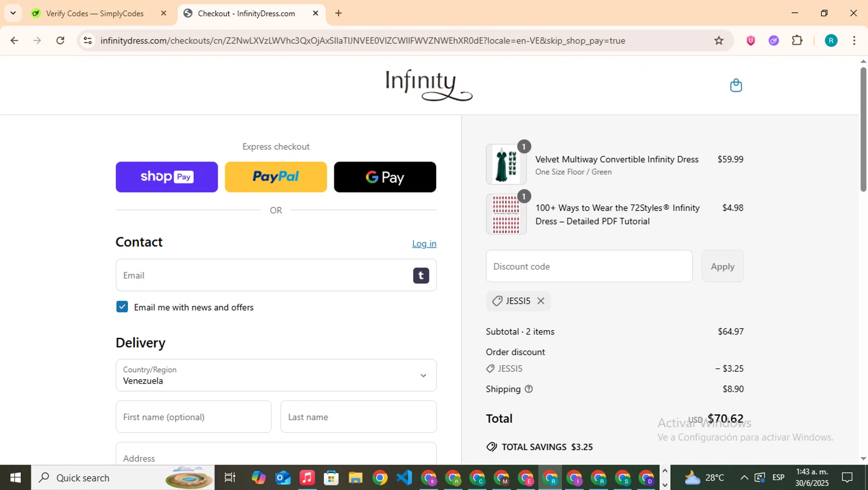Click the ESP language indicator
The width and height of the screenshot is (868, 490).
pyautogui.click(x=778, y=478)
